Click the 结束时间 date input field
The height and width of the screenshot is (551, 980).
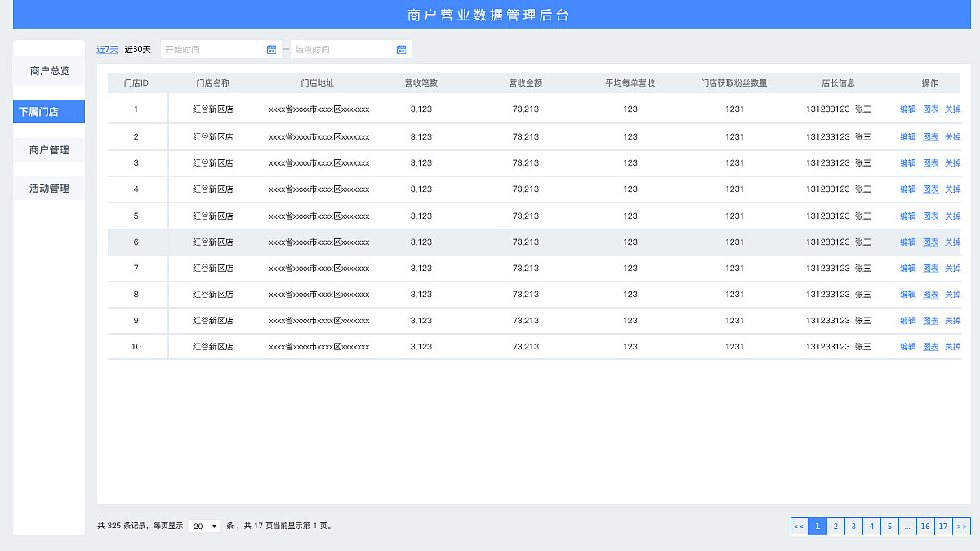click(x=351, y=50)
